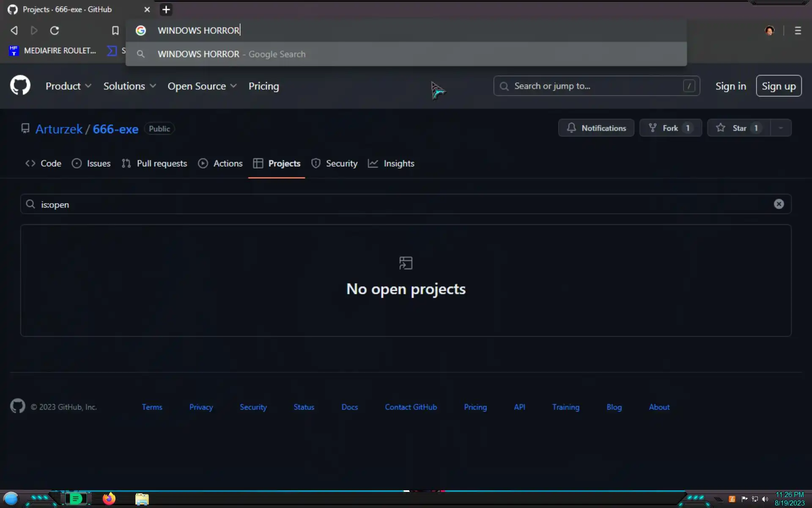Reload the page with refresh icon

(55, 30)
